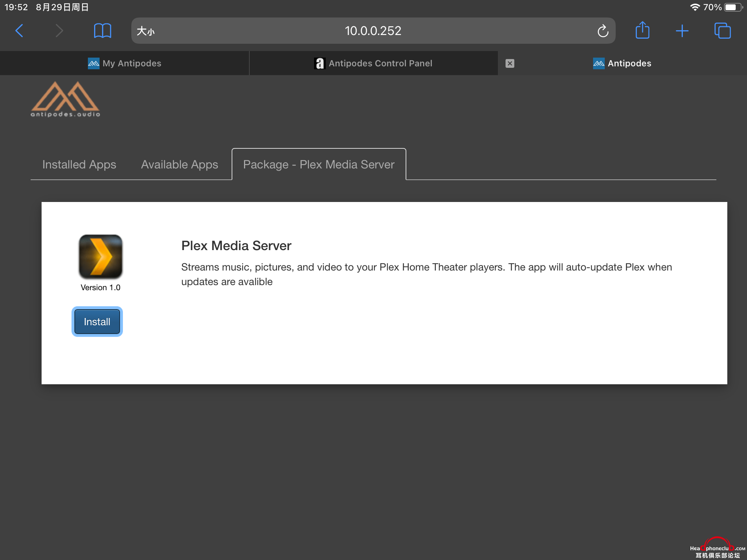Click the browser back navigation button

(20, 31)
